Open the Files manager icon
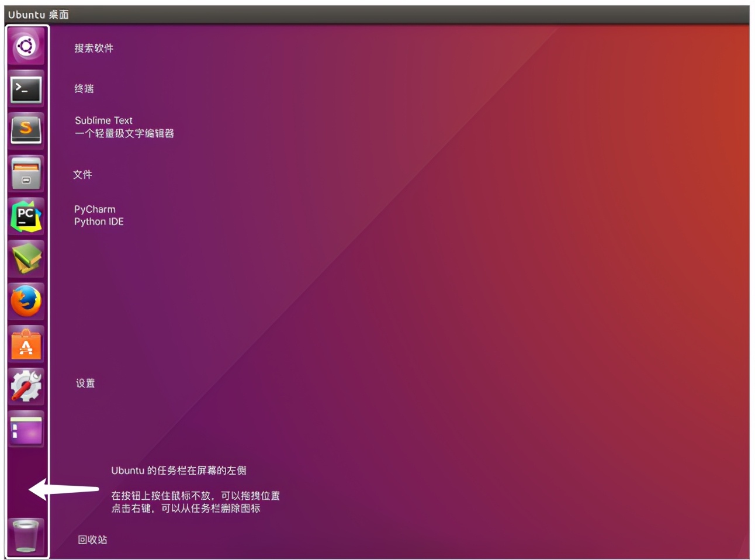 tap(26, 174)
